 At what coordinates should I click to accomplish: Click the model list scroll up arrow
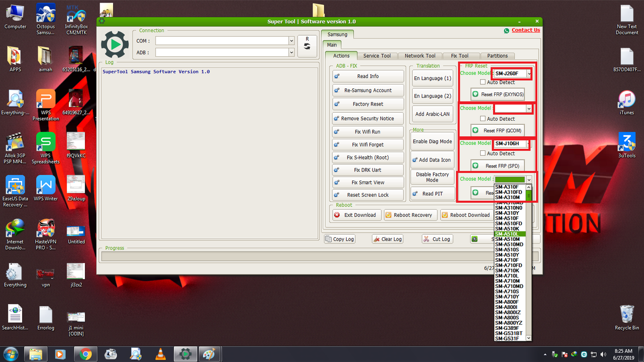pos(529,187)
